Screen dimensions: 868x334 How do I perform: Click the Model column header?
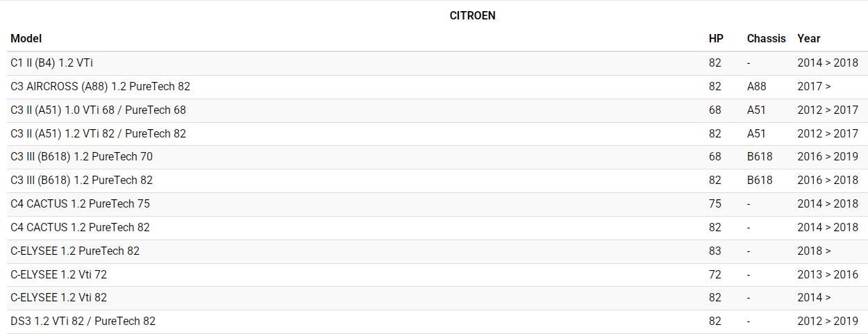[26, 39]
